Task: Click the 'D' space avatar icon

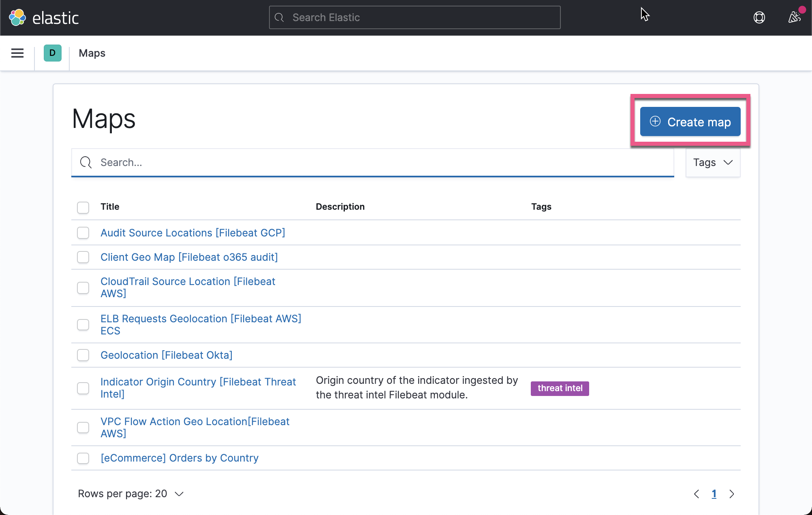Action: 52,53
